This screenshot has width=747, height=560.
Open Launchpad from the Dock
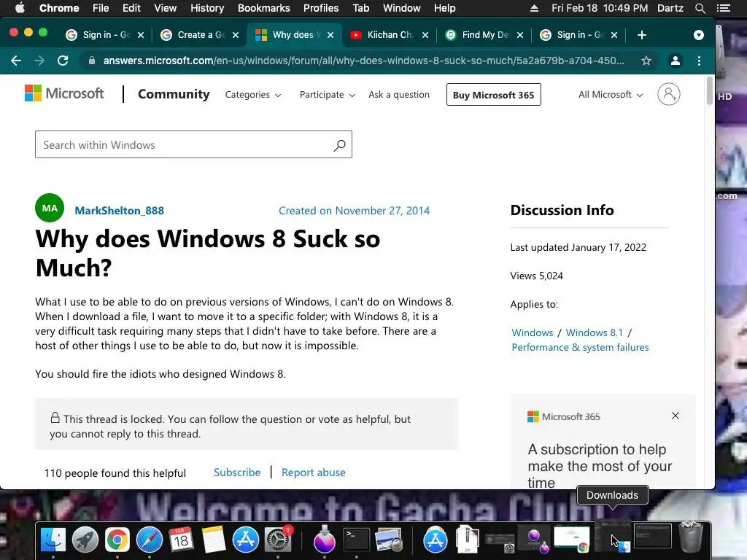pyautogui.click(x=85, y=540)
